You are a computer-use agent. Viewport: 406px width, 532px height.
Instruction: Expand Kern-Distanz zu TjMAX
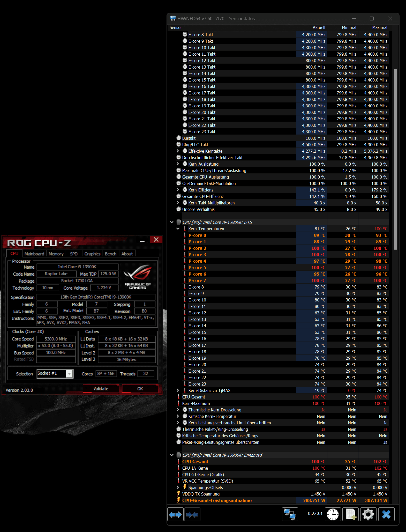pyautogui.click(x=178, y=390)
